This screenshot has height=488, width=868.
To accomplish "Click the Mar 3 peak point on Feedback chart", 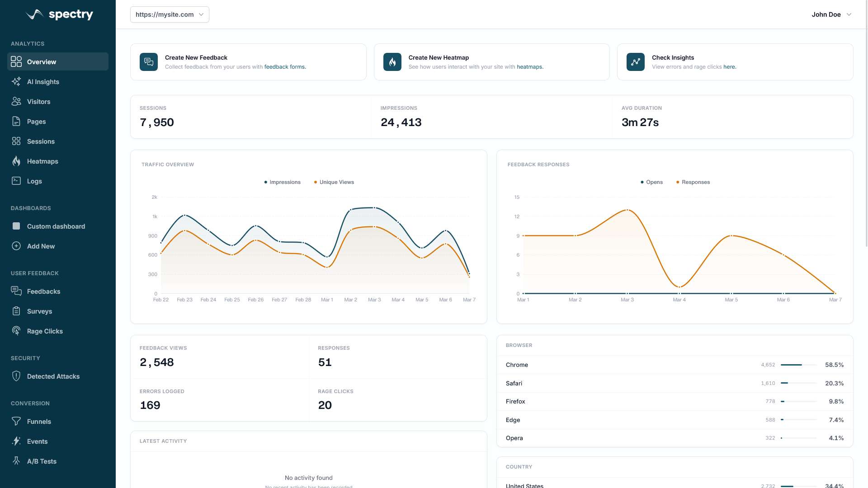I will pyautogui.click(x=627, y=210).
